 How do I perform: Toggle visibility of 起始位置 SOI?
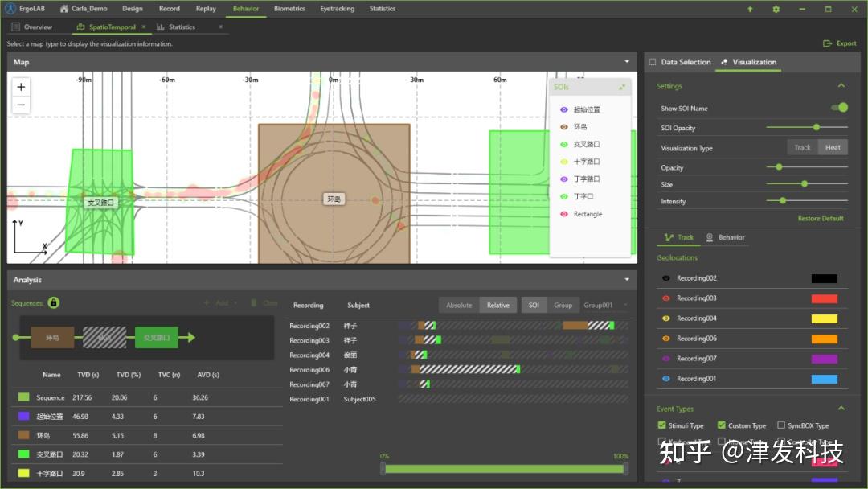tap(564, 109)
